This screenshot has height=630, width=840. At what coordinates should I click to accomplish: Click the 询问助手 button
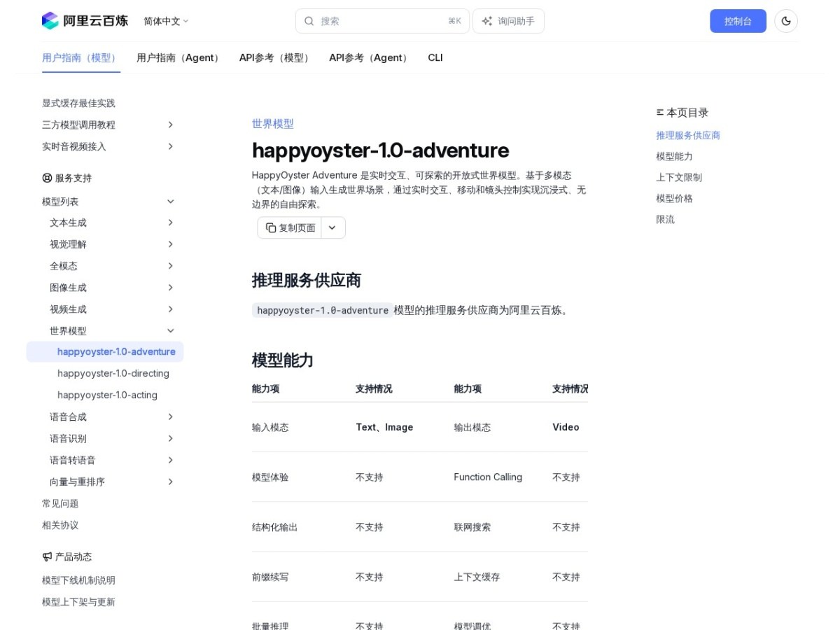coord(508,21)
